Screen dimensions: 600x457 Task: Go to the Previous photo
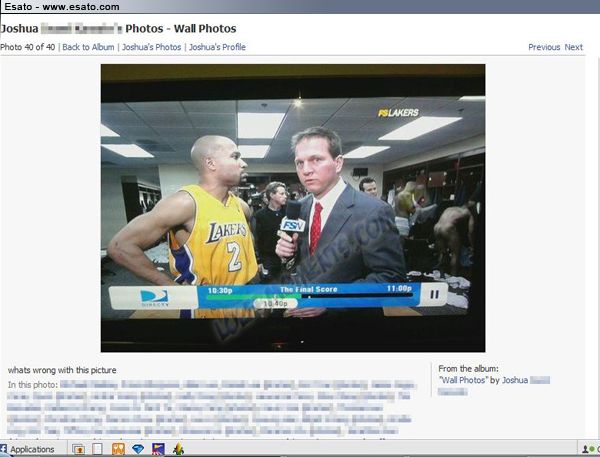pyautogui.click(x=544, y=47)
